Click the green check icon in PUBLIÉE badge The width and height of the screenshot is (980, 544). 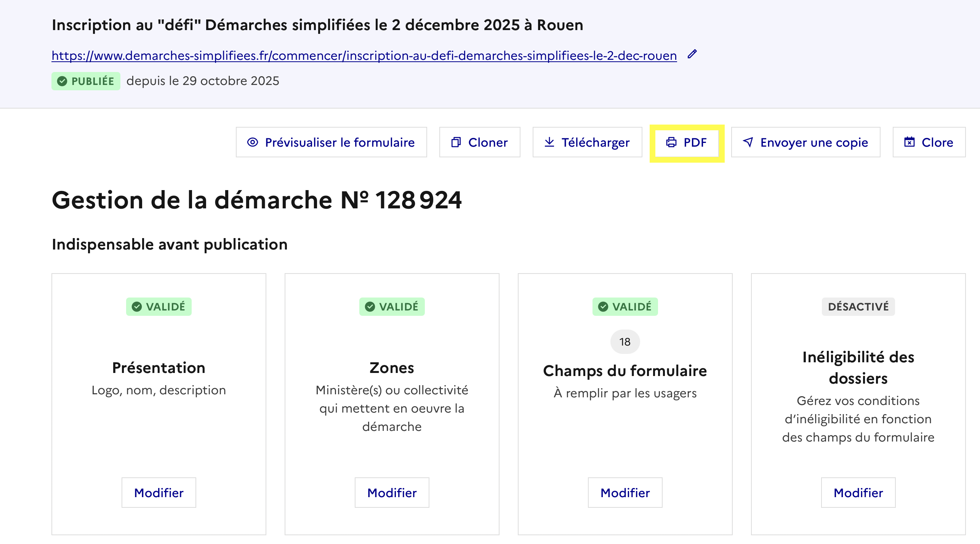coord(62,81)
